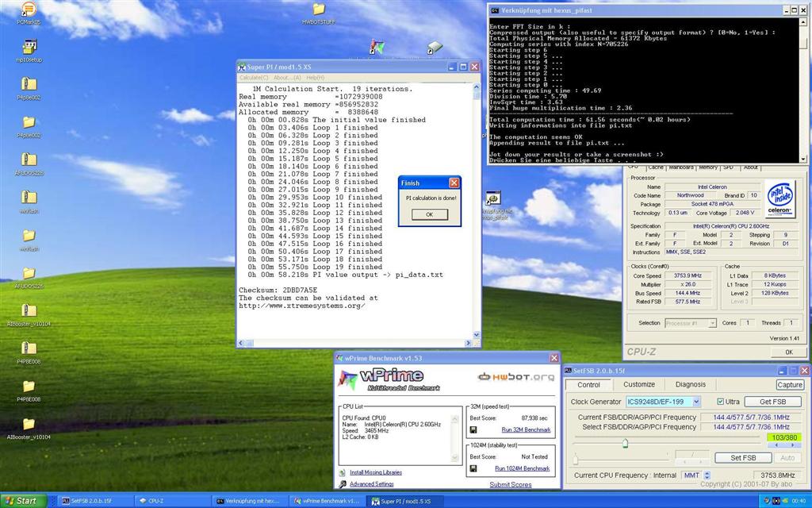The width and height of the screenshot is (812, 508).
Task: Switch to the Customize tab in SetFSB
Action: pyautogui.click(x=639, y=385)
